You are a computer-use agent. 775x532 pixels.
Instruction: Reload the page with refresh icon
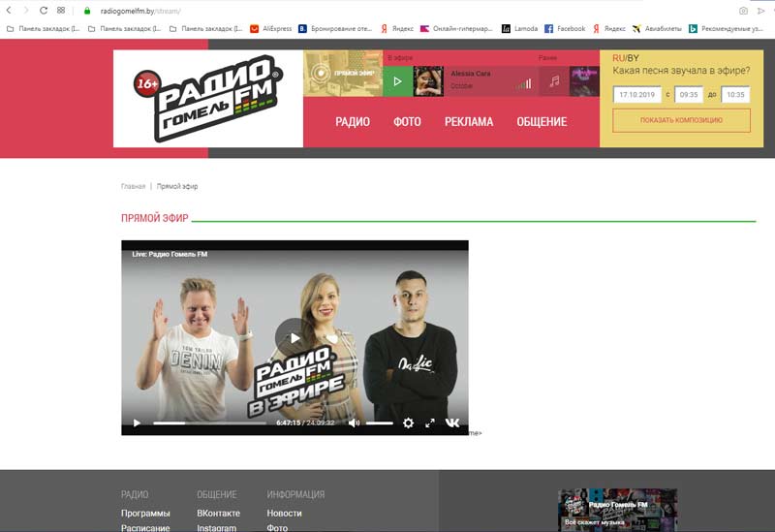click(x=44, y=11)
